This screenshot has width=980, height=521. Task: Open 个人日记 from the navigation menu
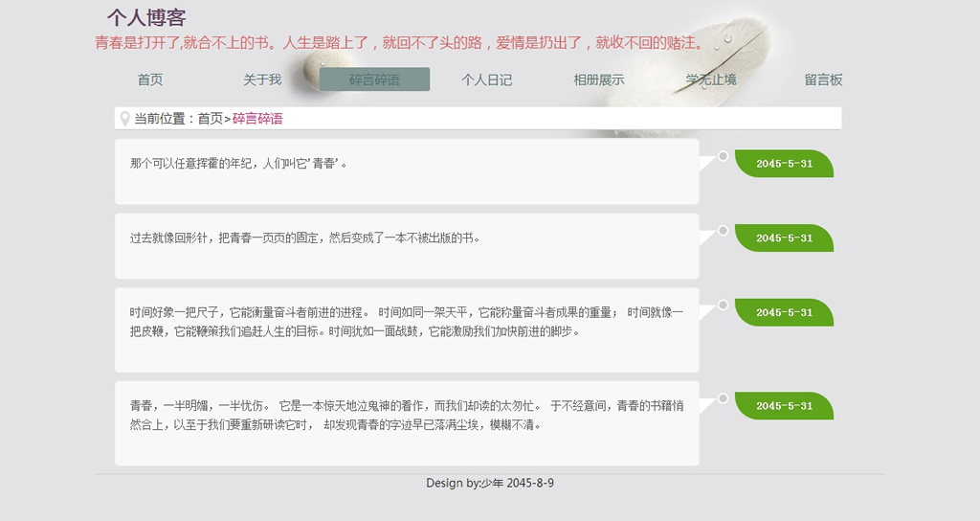(x=486, y=79)
